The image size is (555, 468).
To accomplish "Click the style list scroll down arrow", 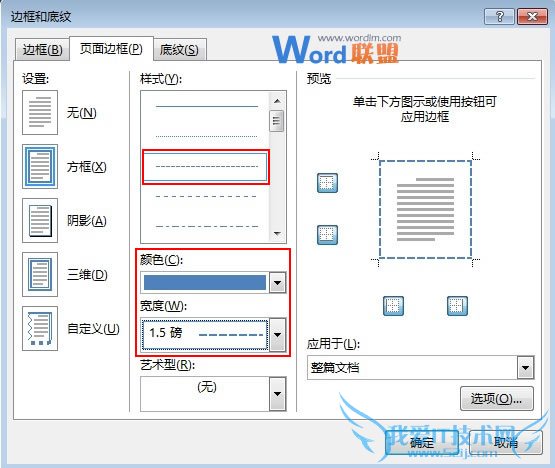I will (277, 234).
